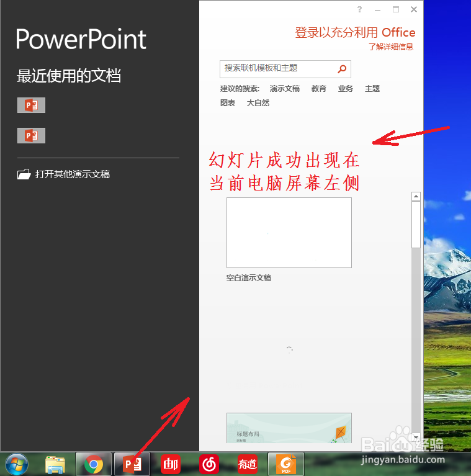Select suggested search 教育
Image resolution: width=471 pixels, height=476 pixels.
pyautogui.click(x=318, y=89)
